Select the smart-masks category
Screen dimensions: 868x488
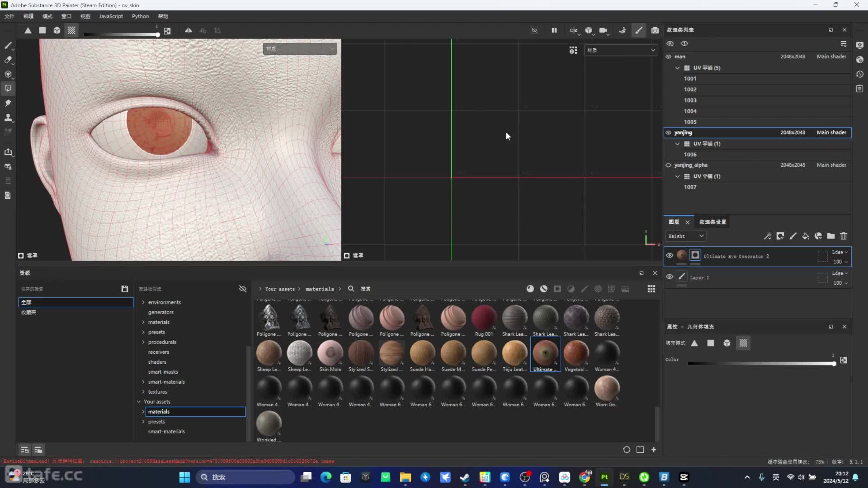(x=163, y=372)
